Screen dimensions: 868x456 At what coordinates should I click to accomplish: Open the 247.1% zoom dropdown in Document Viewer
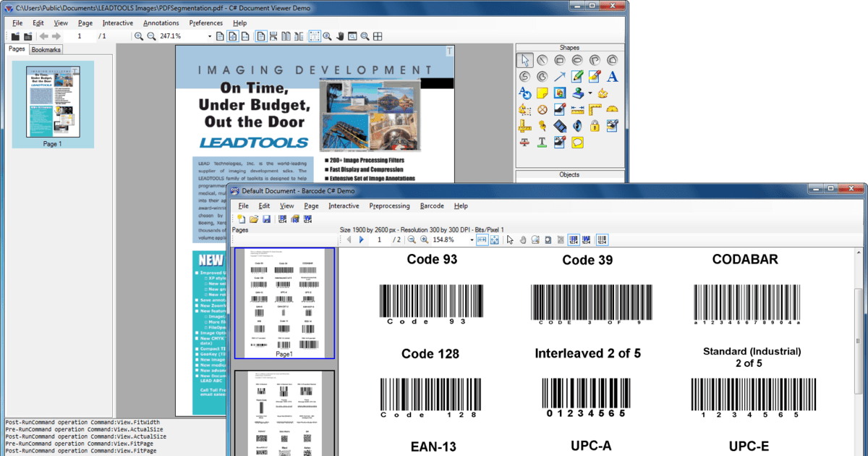[210, 35]
